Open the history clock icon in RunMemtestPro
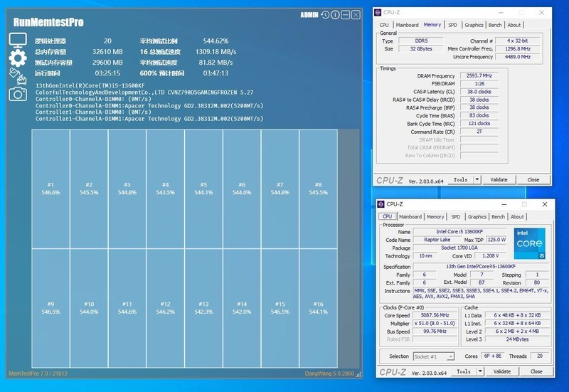Viewport: 569px width, 392px height. click(x=325, y=14)
